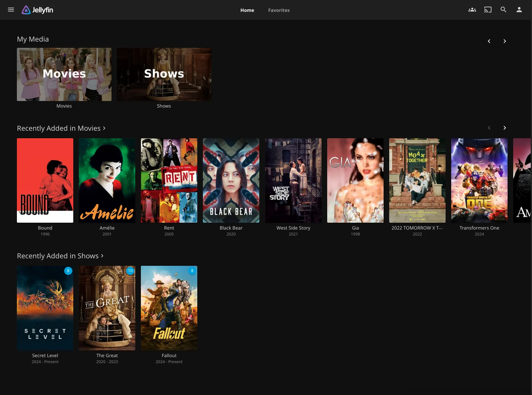Switch to the Home tab

(x=247, y=10)
